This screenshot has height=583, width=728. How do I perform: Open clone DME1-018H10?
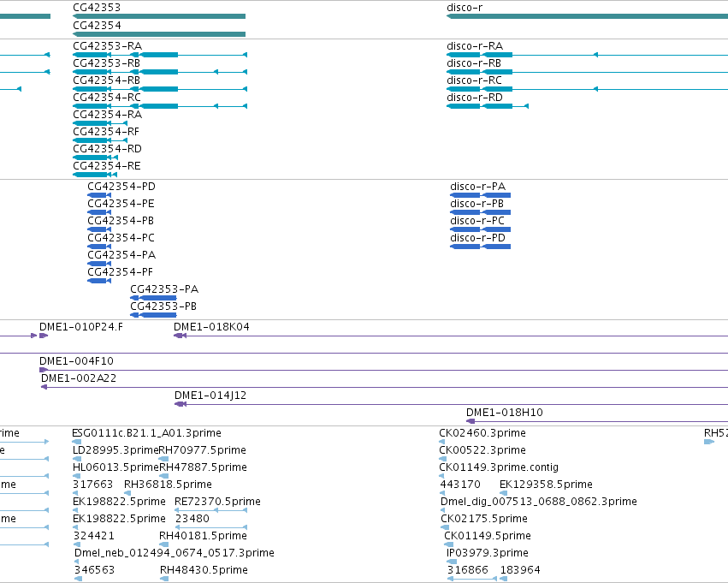coord(504,413)
